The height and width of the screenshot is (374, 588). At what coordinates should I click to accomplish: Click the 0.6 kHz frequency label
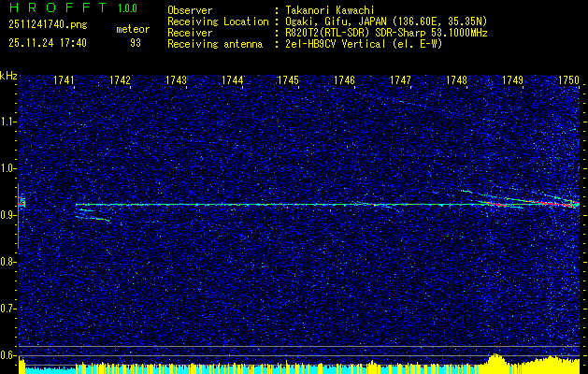[7, 355]
